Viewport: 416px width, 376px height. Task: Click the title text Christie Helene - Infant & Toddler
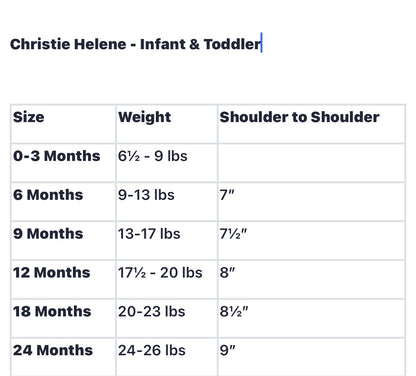[x=135, y=44]
